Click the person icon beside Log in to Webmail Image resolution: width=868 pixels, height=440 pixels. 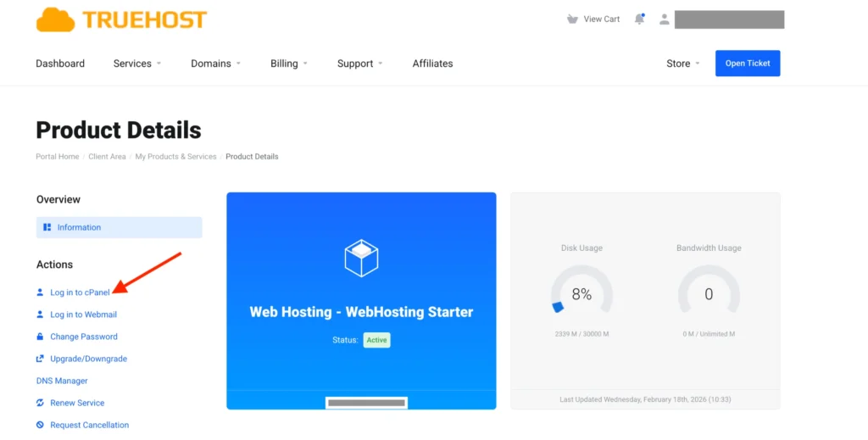[40, 315]
